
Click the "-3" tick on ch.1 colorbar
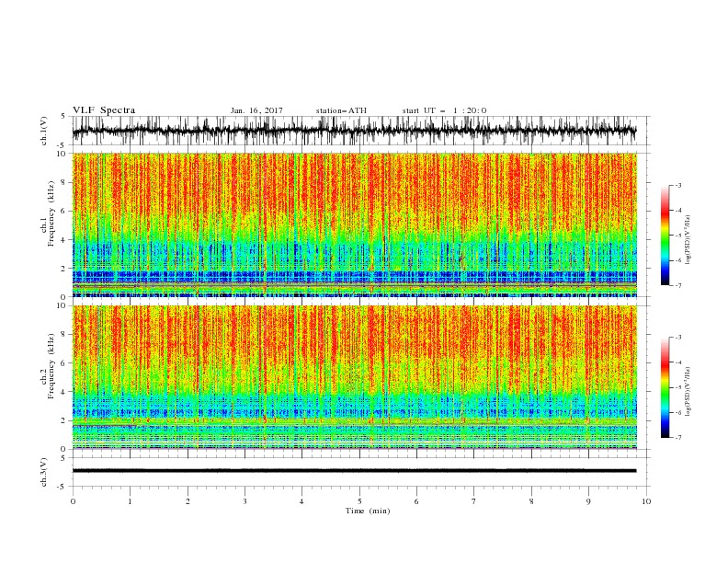click(x=678, y=185)
